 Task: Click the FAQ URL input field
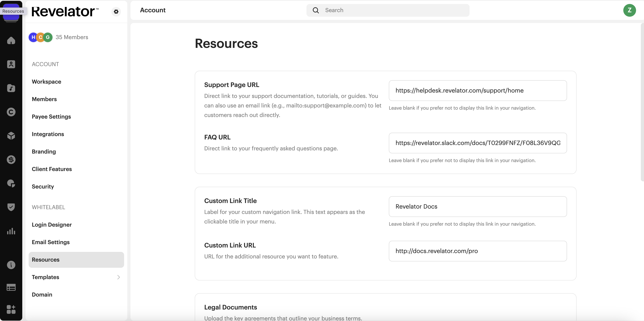pyautogui.click(x=478, y=143)
